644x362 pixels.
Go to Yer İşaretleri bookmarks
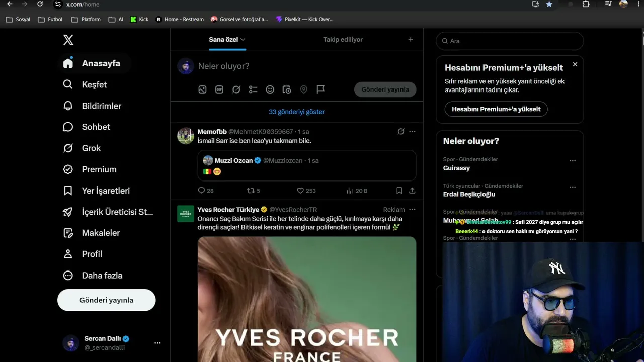(97, 191)
